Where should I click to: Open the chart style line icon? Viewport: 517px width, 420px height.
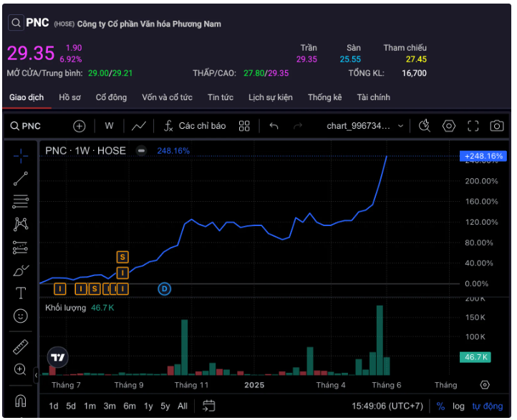point(139,126)
